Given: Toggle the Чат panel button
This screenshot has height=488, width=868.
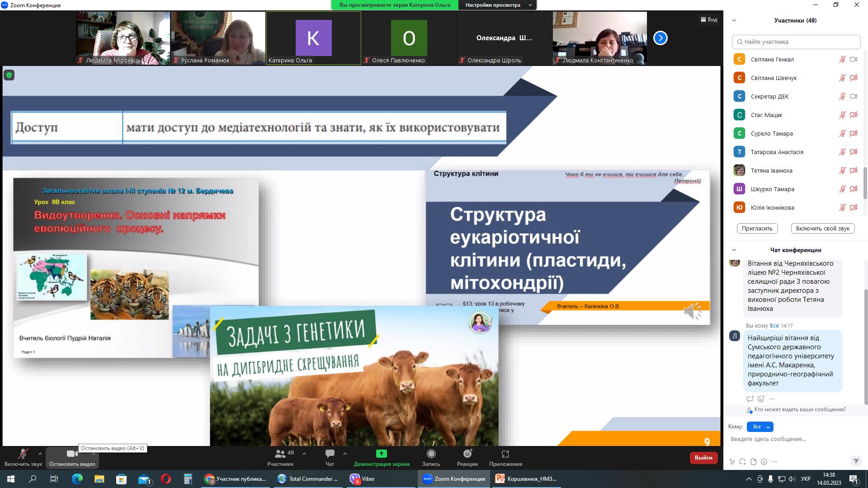Looking at the screenshot, I should pyautogui.click(x=330, y=454).
